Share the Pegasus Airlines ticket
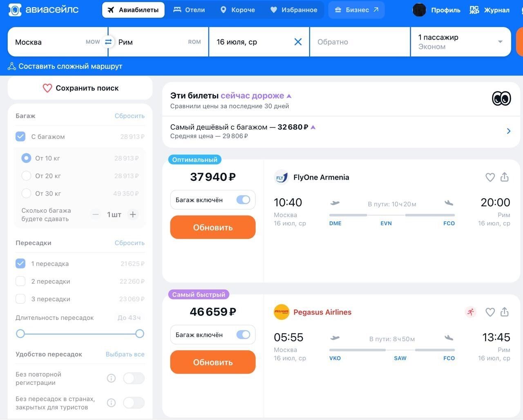The width and height of the screenshot is (523, 420). (x=505, y=312)
